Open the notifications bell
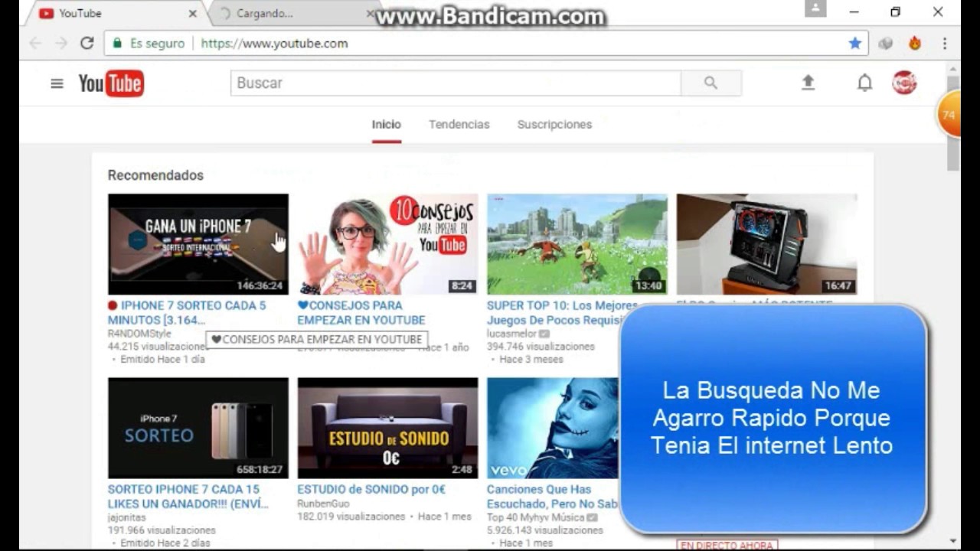The height and width of the screenshot is (551, 980). point(864,83)
